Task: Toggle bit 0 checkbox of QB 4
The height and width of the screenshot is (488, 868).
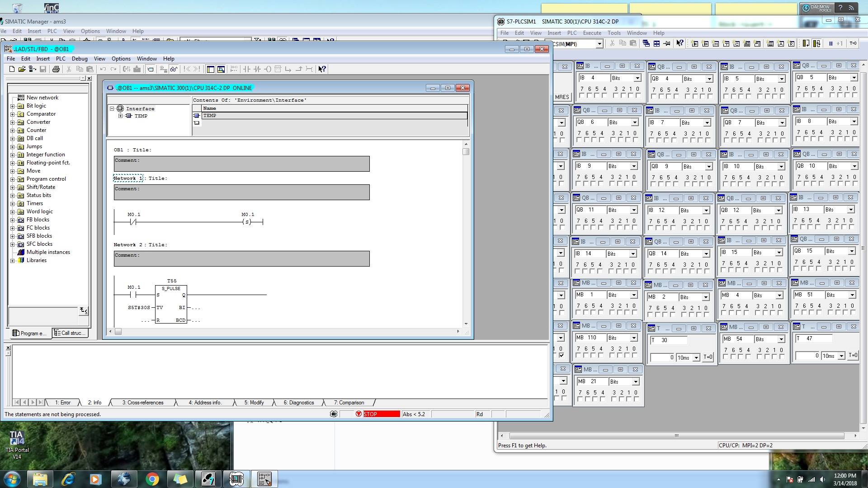Action: point(710,96)
